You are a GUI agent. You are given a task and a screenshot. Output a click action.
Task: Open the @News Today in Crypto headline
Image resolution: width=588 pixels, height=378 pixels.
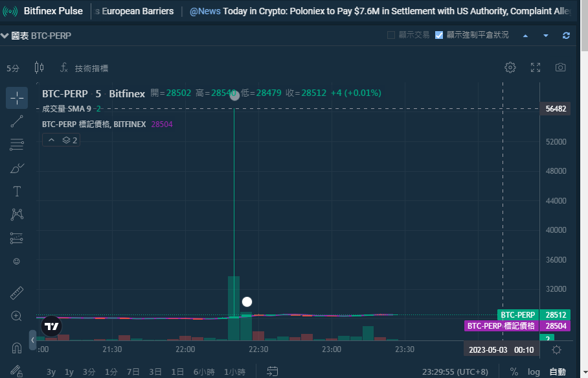pos(380,11)
